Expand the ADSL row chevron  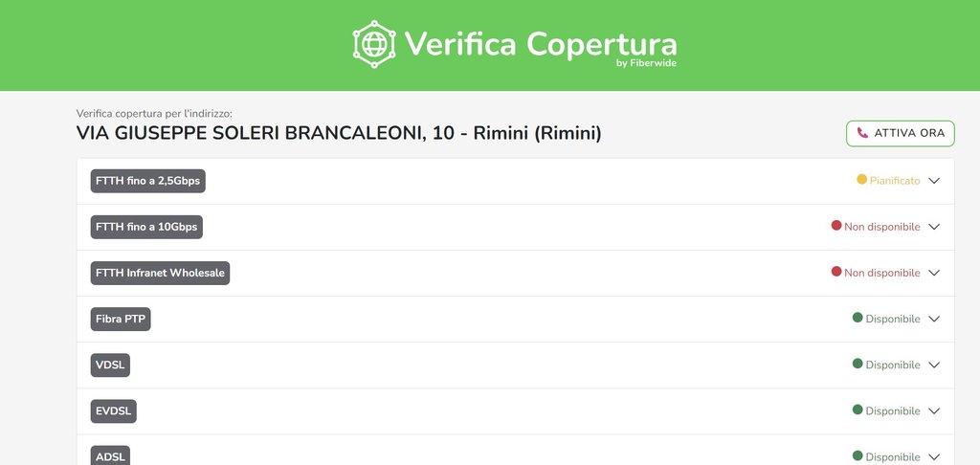pos(935,456)
